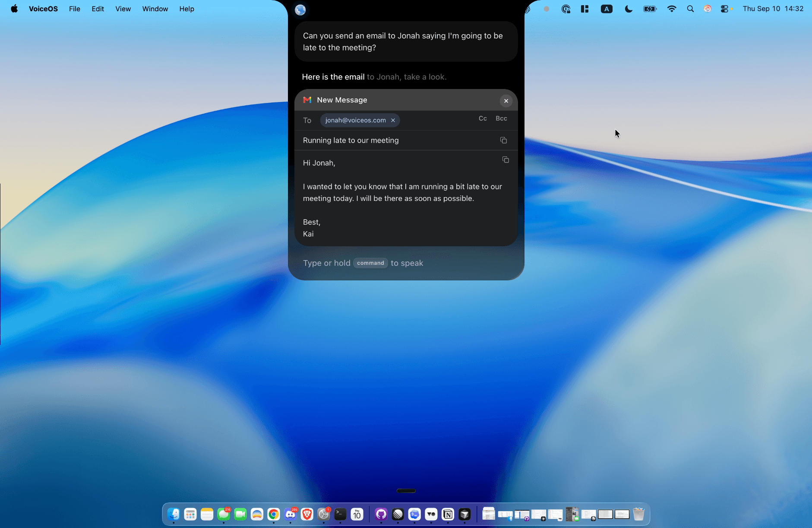Open Trash in the Dock
This screenshot has width=812, height=528.
pyautogui.click(x=638, y=514)
